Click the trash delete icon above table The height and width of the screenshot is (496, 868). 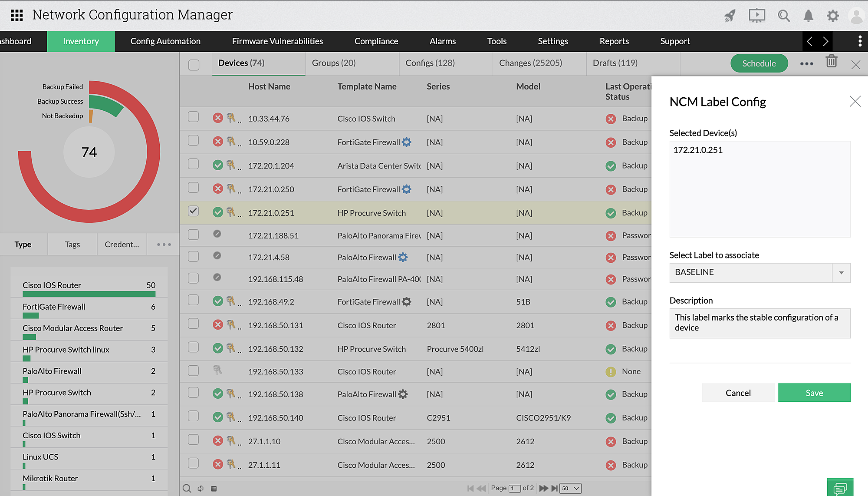tap(831, 62)
